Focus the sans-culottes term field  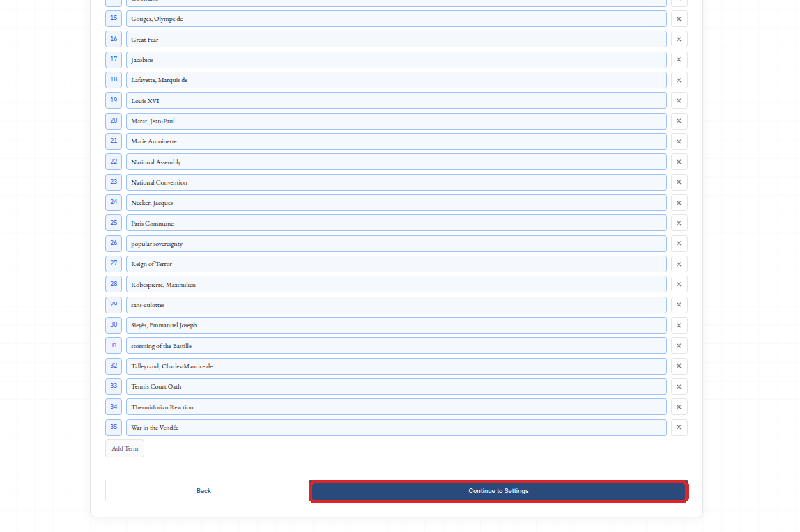click(397, 305)
